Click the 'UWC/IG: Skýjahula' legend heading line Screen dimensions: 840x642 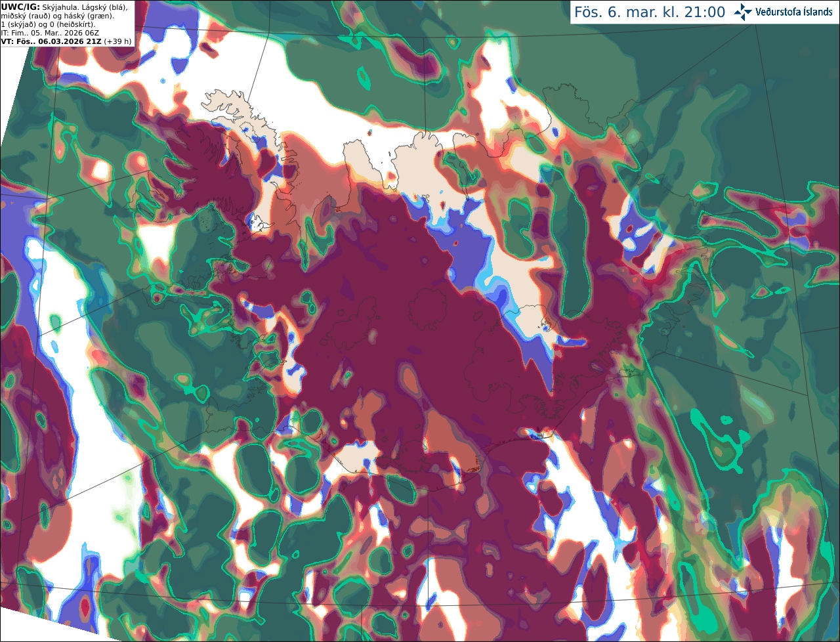[x=64, y=7]
